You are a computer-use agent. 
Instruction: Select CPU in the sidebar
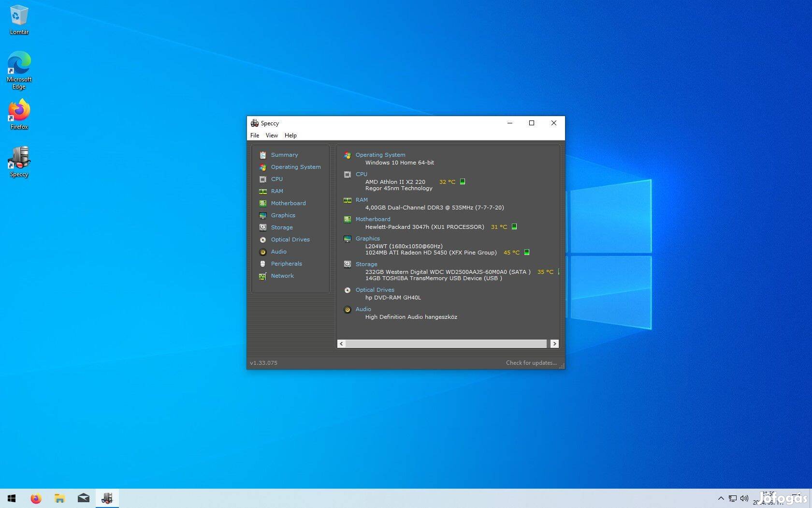(276, 179)
